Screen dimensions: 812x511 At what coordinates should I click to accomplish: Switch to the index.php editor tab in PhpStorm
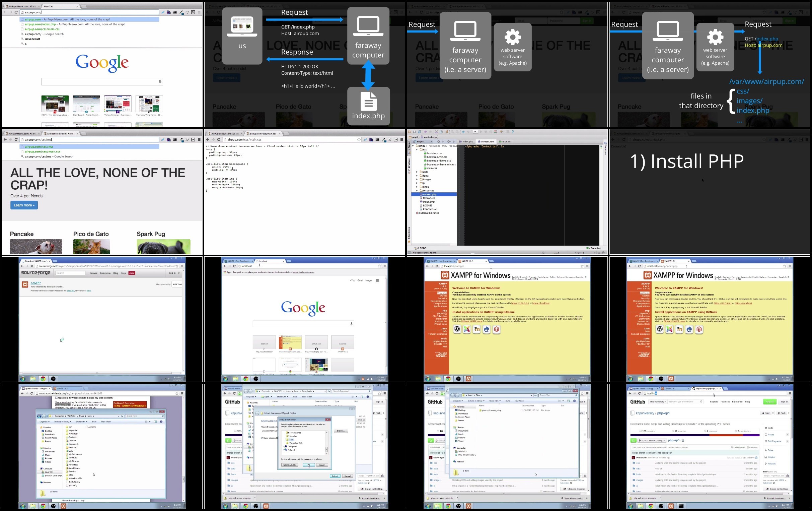click(x=466, y=142)
